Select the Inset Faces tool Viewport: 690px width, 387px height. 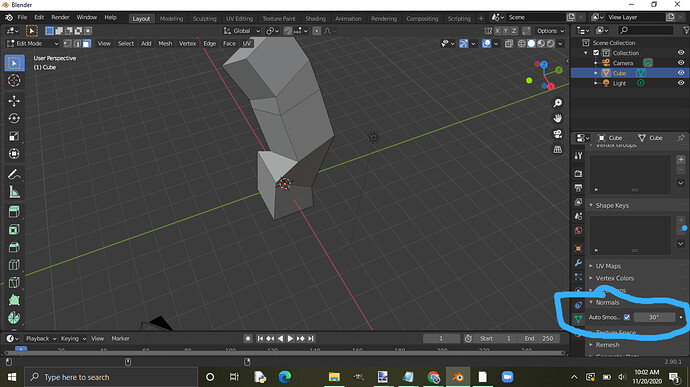coord(14,229)
